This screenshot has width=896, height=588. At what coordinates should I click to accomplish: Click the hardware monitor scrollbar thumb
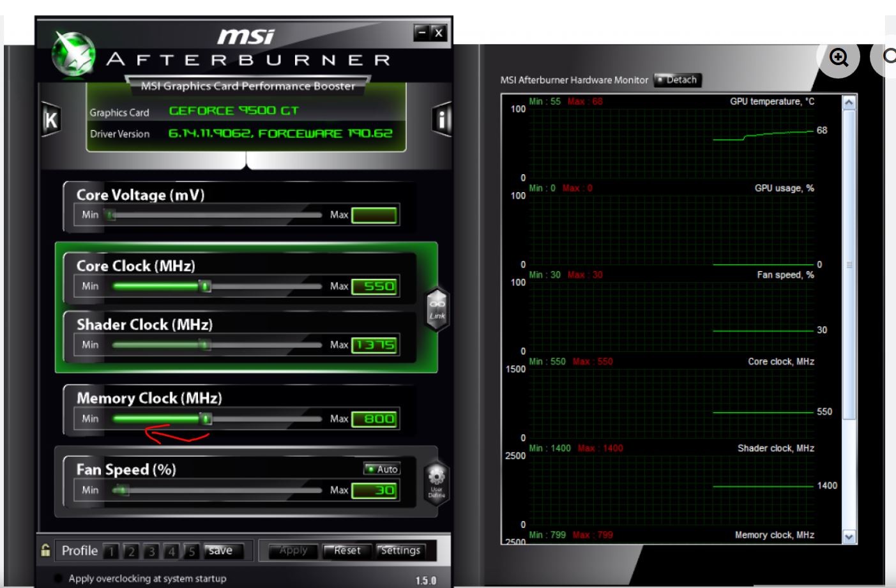point(849,265)
